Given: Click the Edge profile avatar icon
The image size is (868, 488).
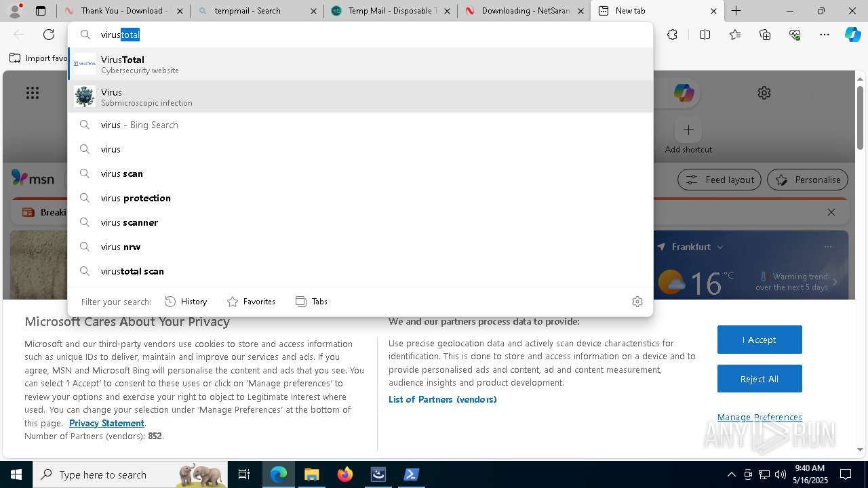Looking at the screenshot, I should click(15, 11).
